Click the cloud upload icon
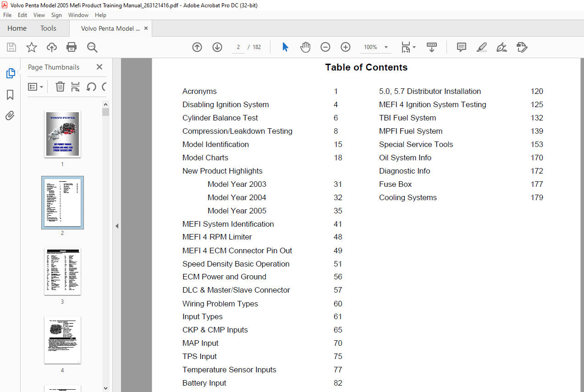Image resolution: width=584 pixels, height=392 pixels. coord(52,47)
